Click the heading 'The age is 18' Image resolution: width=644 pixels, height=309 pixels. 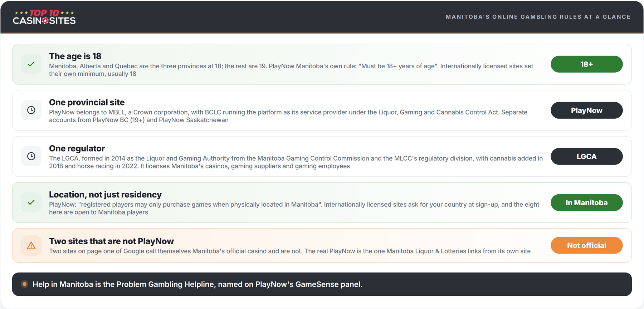[x=75, y=56]
